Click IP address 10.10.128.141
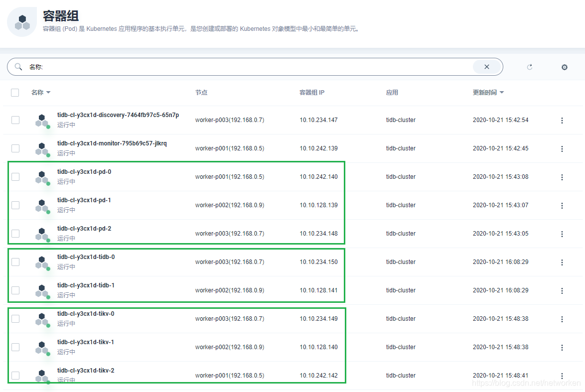The height and width of the screenshot is (392, 585). (318, 290)
